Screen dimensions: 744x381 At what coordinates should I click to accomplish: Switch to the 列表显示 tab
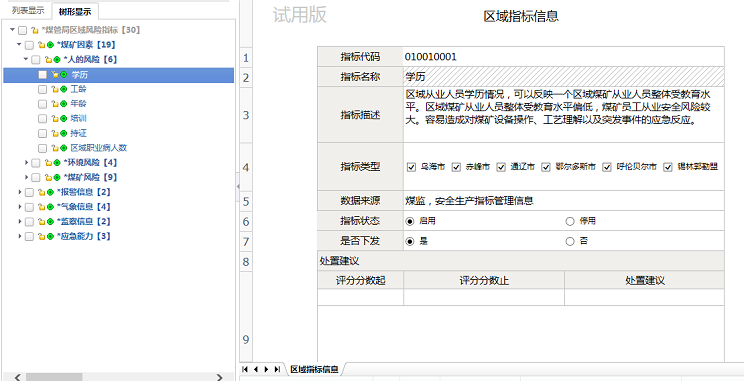(x=28, y=11)
